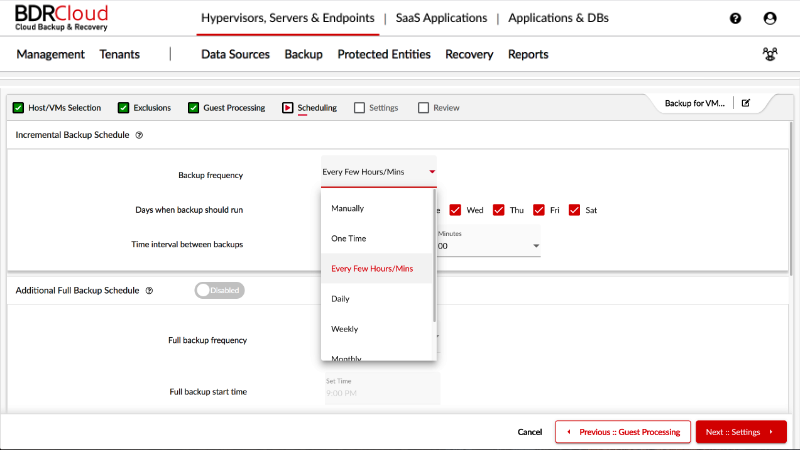
Task: Click the Review step box icon
Action: tap(423, 108)
